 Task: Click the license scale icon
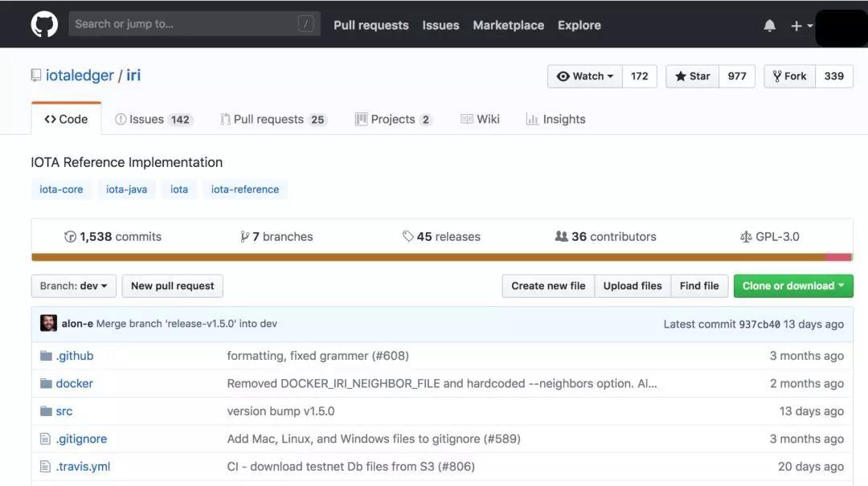click(x=746, y=237)
